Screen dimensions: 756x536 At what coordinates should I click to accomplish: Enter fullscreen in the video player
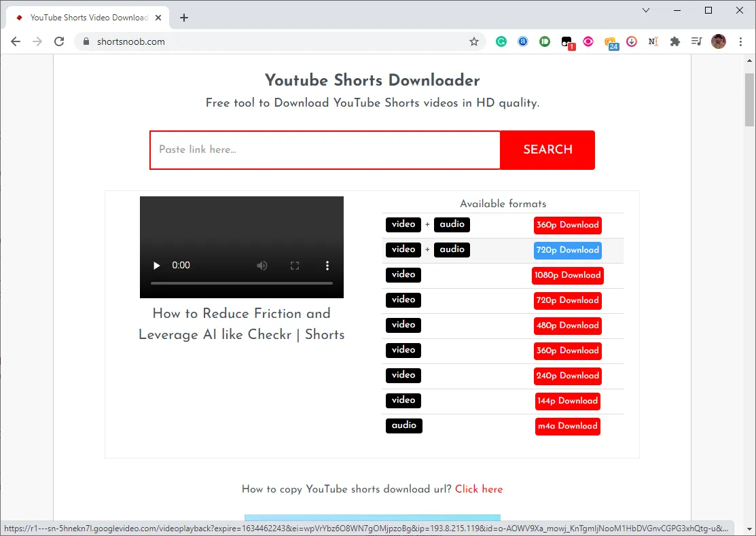pyautogui.click(x=295, y=266)
